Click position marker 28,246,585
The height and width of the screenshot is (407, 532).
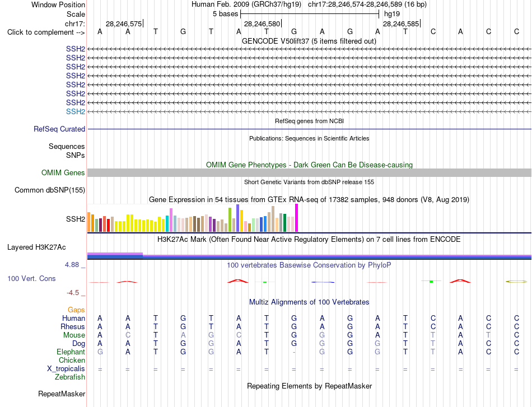(x=401, y=24)
